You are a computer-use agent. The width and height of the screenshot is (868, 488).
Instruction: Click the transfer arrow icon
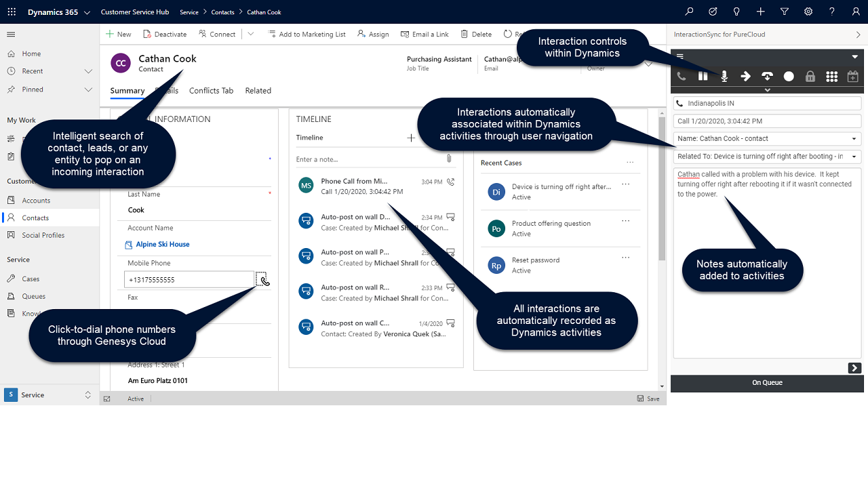(746, 77)
